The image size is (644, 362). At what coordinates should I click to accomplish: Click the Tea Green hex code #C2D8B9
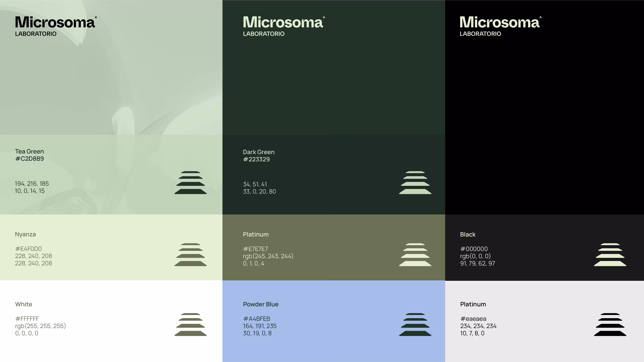point(29,159)
